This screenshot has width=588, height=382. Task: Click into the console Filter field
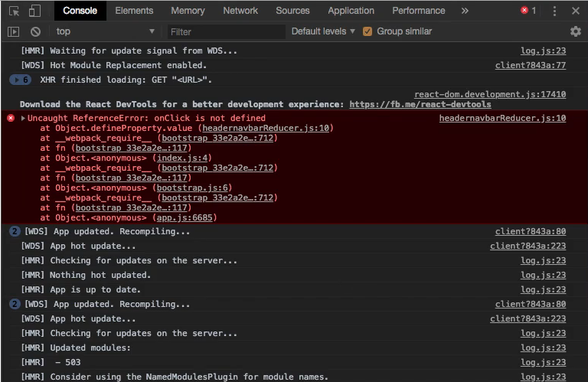226,32
